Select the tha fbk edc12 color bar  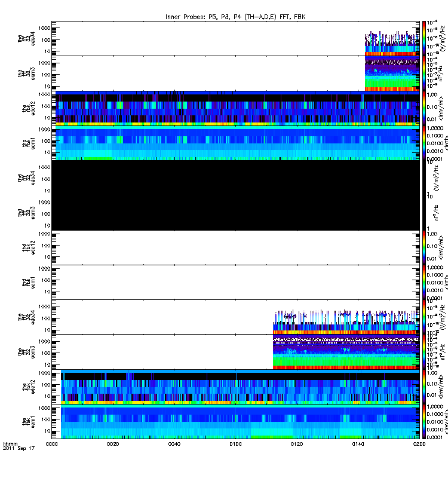pyautogui.click(x=424, y=108)
